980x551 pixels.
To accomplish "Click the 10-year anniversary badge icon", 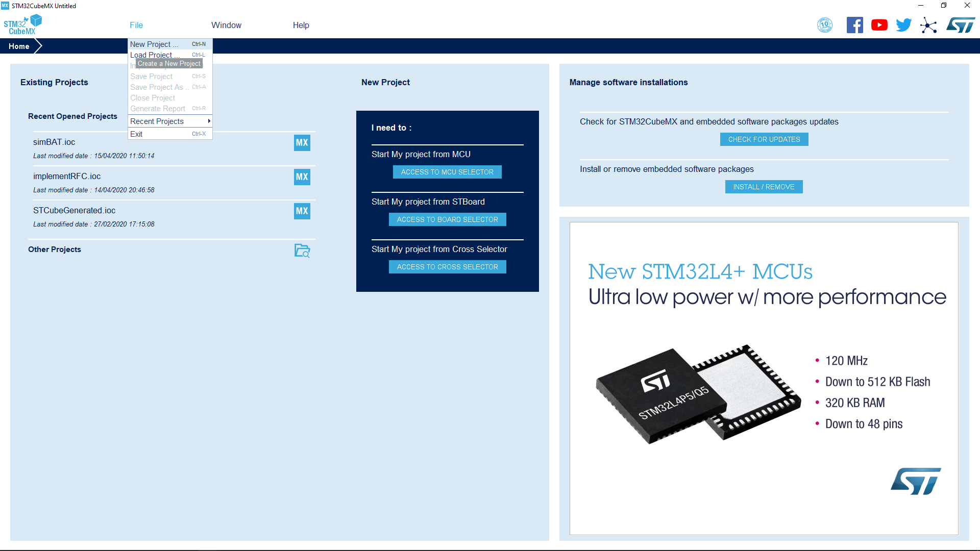I will tap(825, 24).
